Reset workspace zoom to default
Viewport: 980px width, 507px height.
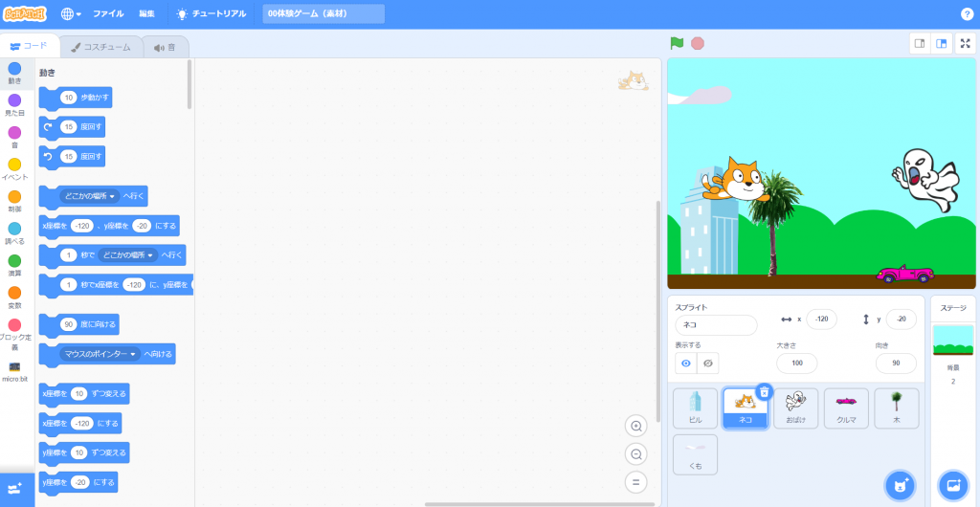636,482
